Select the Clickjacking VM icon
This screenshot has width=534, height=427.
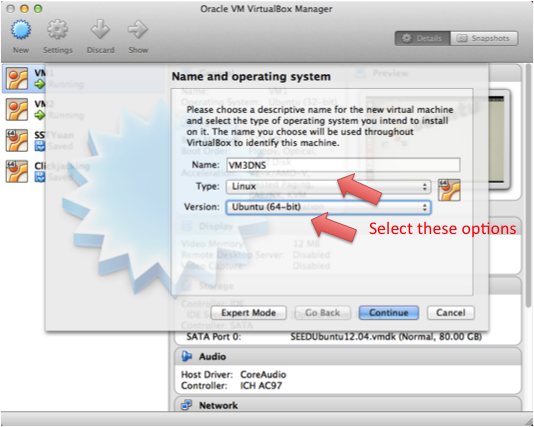(17, 171)
